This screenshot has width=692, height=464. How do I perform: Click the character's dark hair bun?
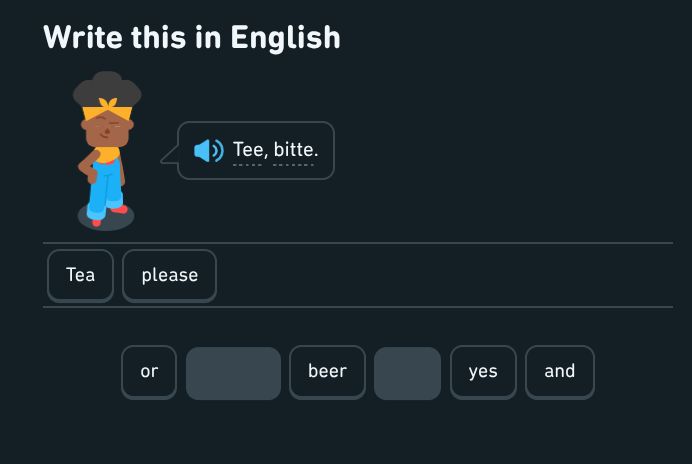pyautogui.click(x=107, y=87)
